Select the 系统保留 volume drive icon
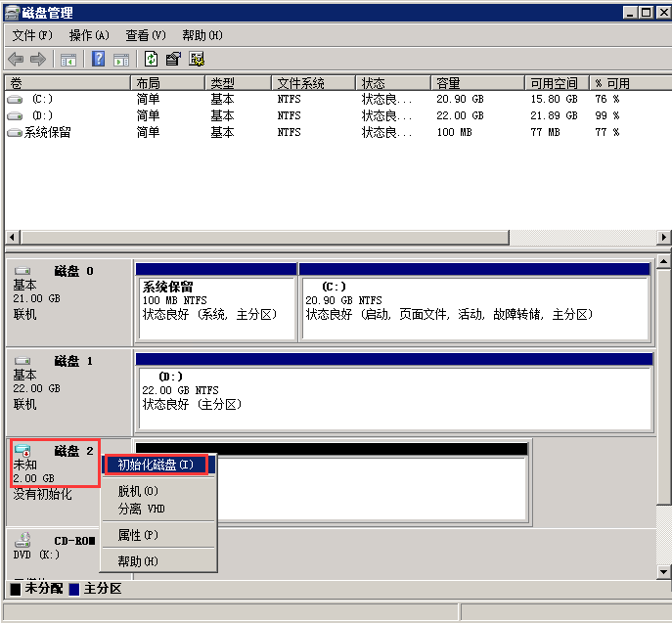Viewport: 672px width, 623px height. (x=15, y=133)
